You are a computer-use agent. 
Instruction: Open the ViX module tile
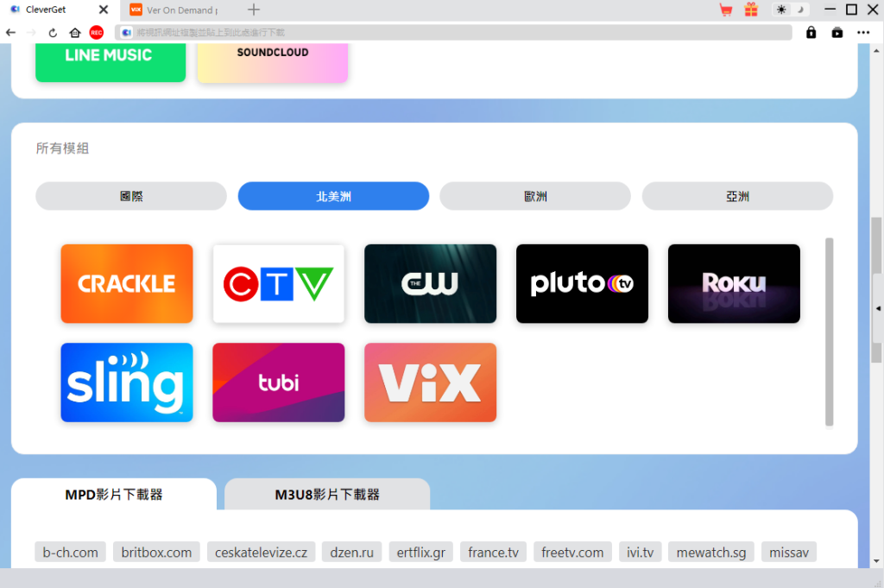[430, 383]
